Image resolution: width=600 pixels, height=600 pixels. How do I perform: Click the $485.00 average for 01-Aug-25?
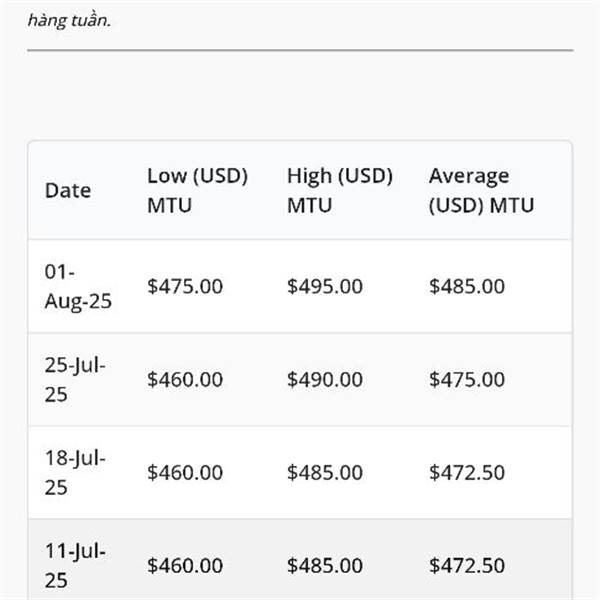[x=467, y=287]
